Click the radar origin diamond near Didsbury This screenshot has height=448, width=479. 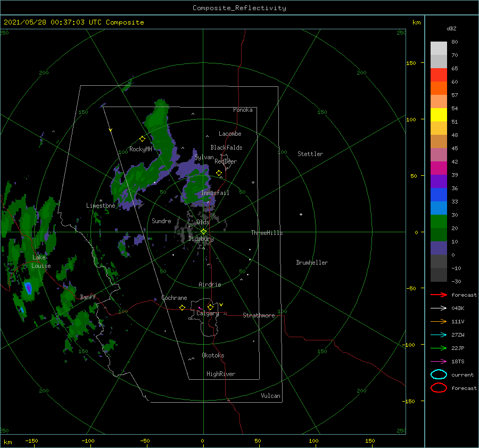click(x=203, y=232)
